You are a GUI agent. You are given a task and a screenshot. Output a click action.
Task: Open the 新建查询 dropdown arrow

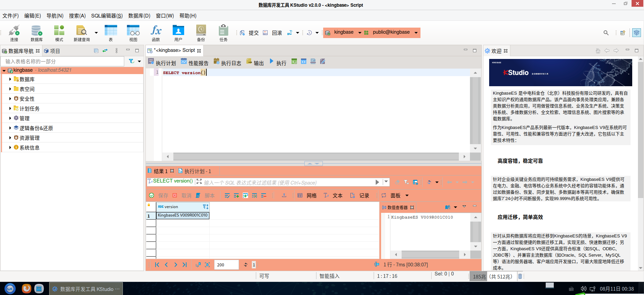click(96, 33)
